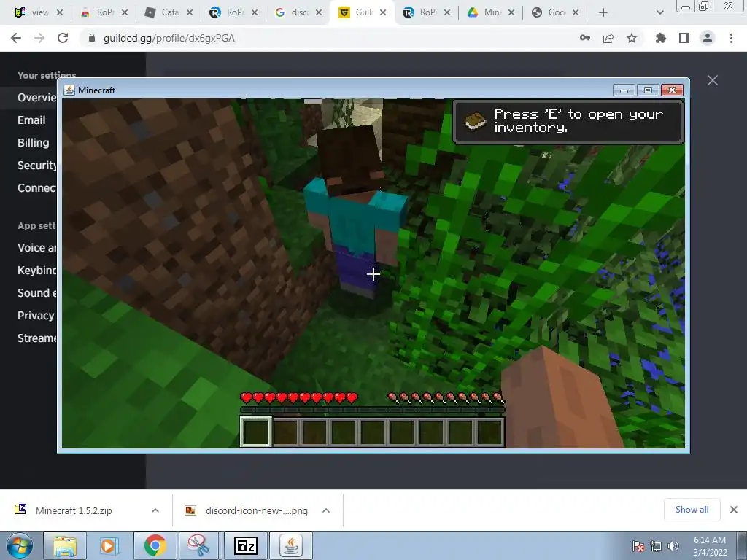
Task: Bookmark this page with star icon
Action: (632, 38)
